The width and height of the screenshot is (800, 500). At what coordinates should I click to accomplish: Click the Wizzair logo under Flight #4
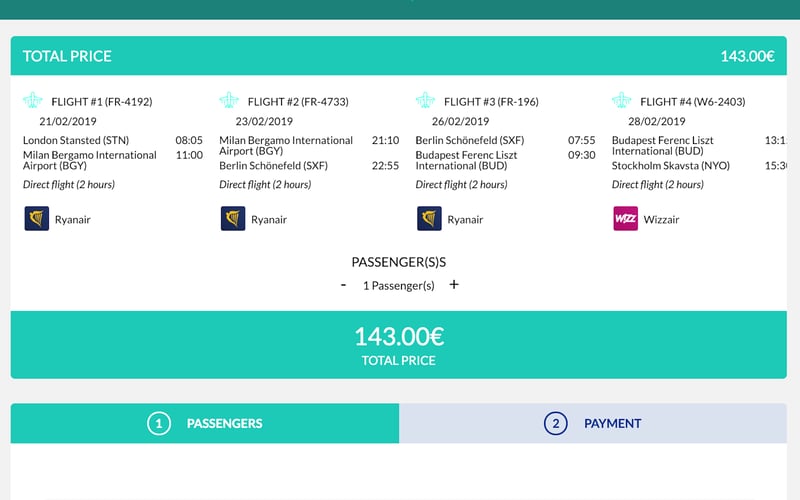(625, 219)
